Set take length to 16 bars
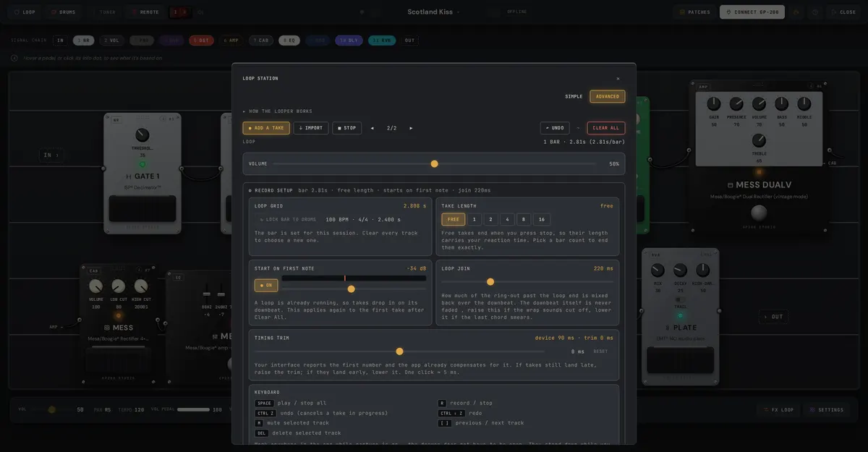 click(542, 219)
